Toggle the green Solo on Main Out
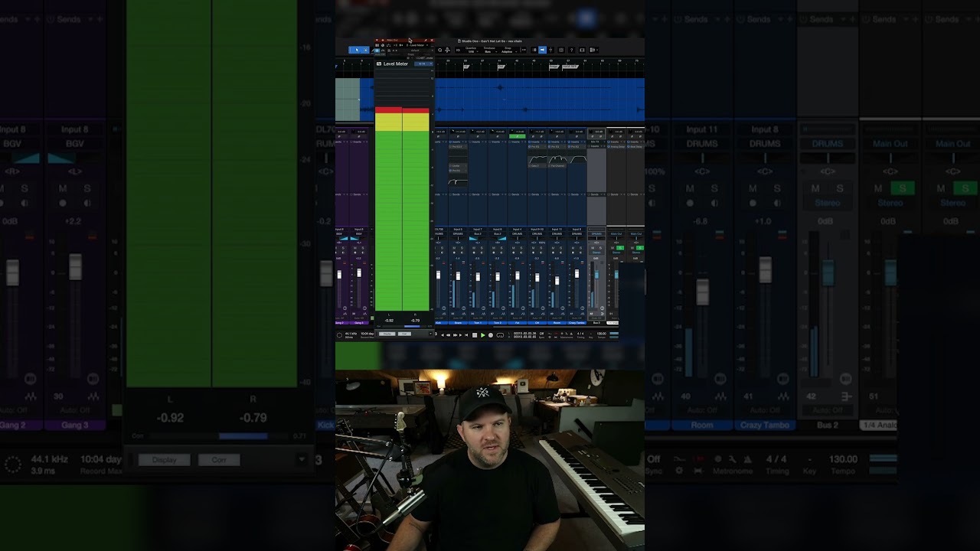This screenshot has width=980, height=551. [x=620, y=248]
